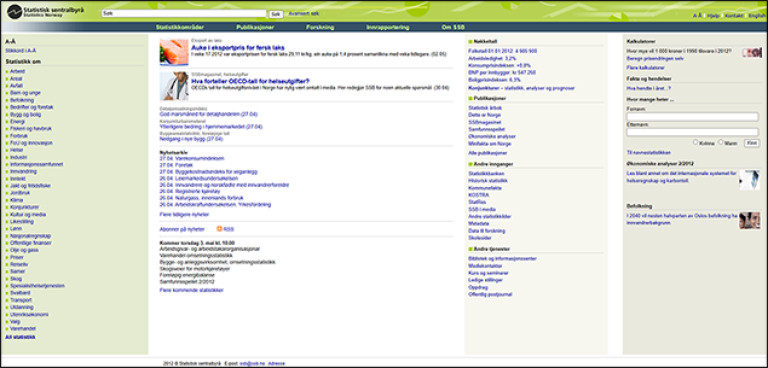
Task: Click the Fornavn text field
Action: click(x=693, y=117)
